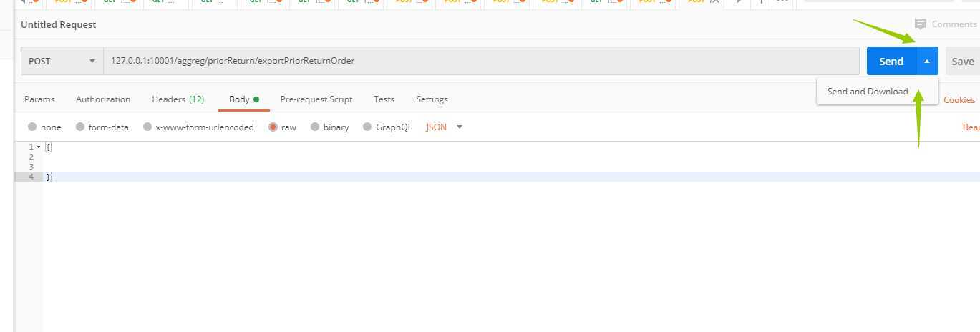Open the POST method dropdown
This screenshot has width=980, height=332.
[x=62, y=61]
